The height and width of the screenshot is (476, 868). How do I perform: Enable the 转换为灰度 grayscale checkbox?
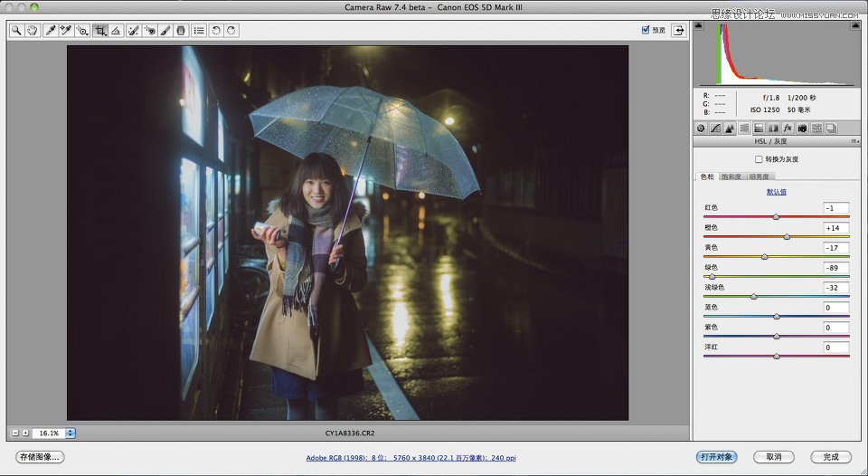tap(759, 159)
